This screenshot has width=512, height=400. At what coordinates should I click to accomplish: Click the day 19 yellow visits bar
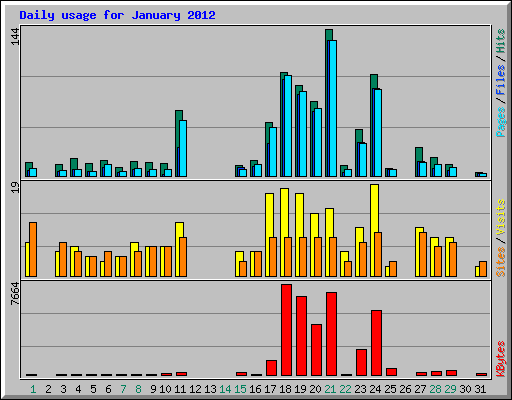tap(299, 235)
